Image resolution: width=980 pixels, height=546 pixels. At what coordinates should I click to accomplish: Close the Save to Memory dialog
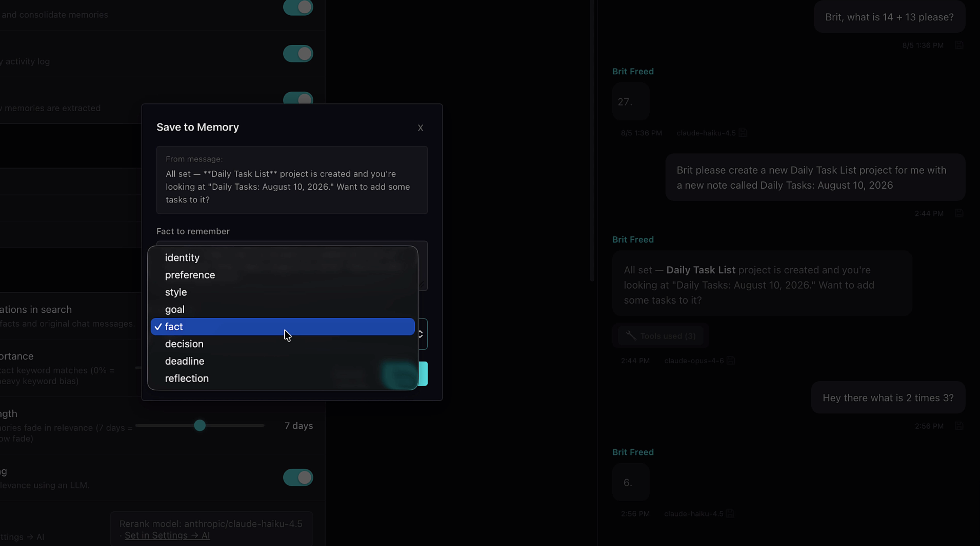pos(420,128)
